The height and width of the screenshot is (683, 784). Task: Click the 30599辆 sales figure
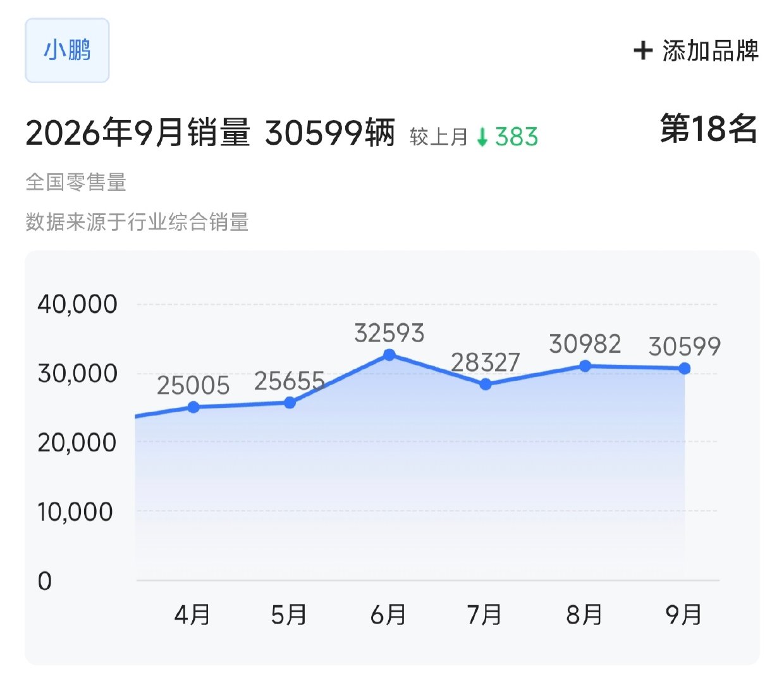(330, 133)
